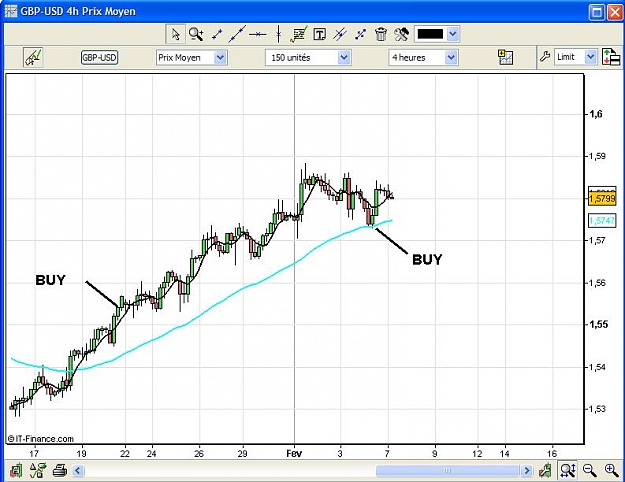Choose the short segment line tool
625x482 pixels.
tap(217, 35)
